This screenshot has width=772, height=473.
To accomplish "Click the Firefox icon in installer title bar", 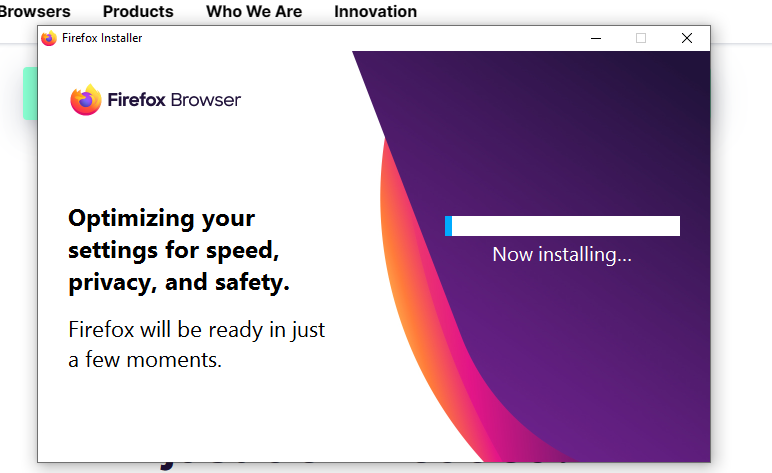I will coord(49,38).
